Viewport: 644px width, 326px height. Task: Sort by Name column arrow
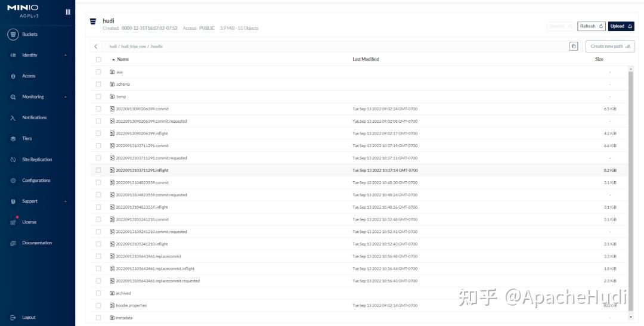pos(113,60)
